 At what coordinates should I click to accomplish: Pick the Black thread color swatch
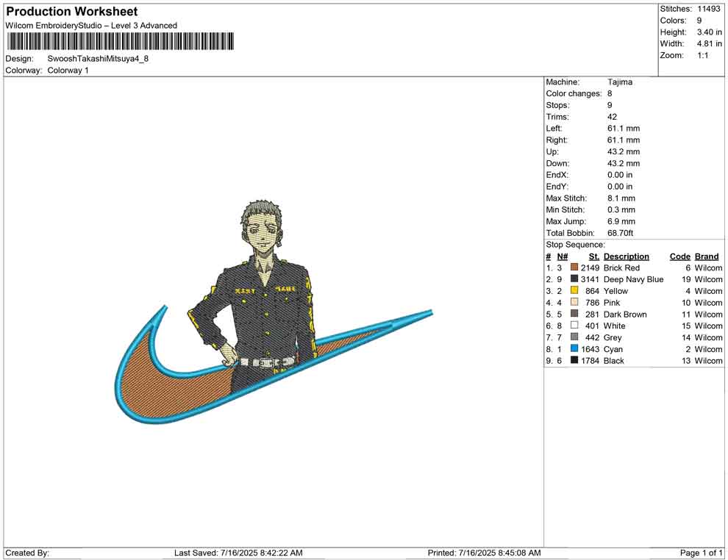574,360
